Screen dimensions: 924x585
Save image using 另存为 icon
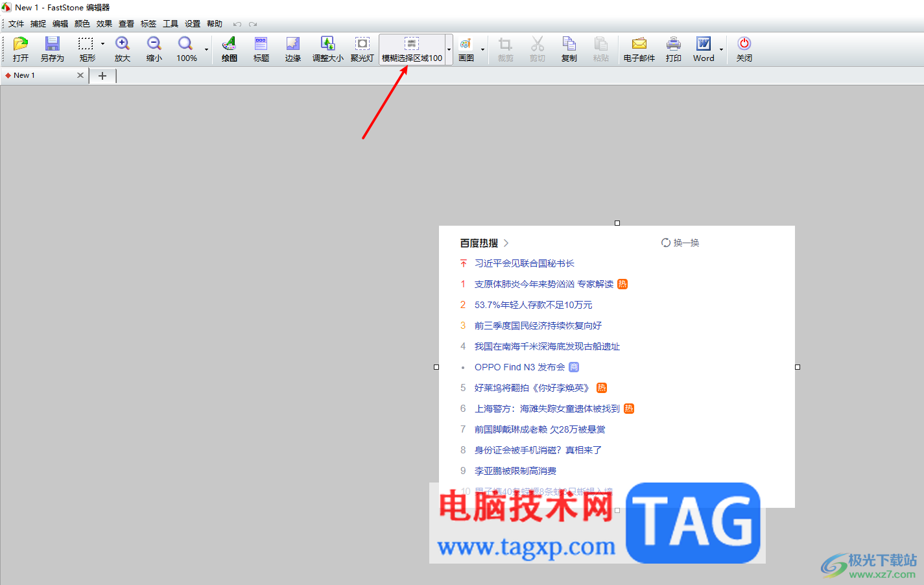point(53,49)
